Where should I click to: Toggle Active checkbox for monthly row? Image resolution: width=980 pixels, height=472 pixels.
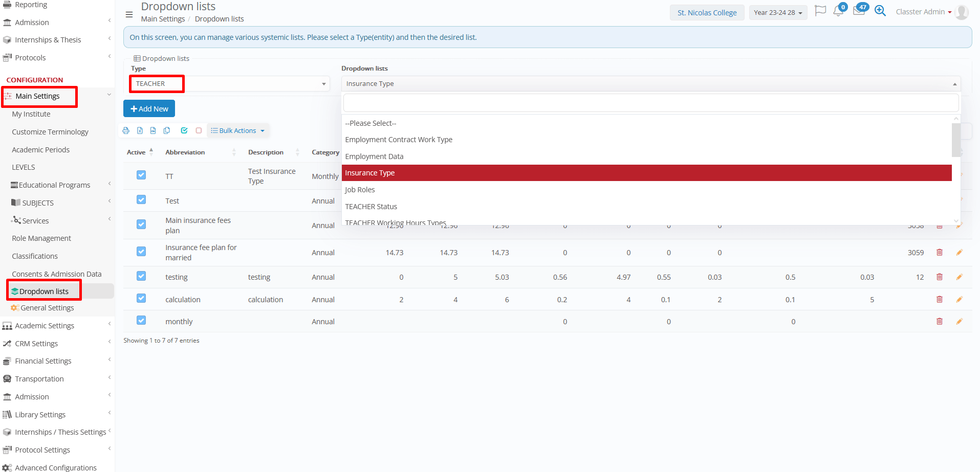point(141,321)
